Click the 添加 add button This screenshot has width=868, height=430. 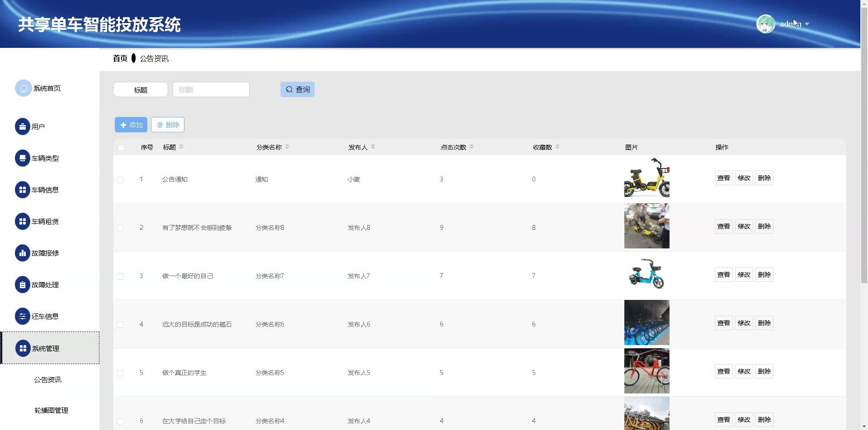coord(131,125)
